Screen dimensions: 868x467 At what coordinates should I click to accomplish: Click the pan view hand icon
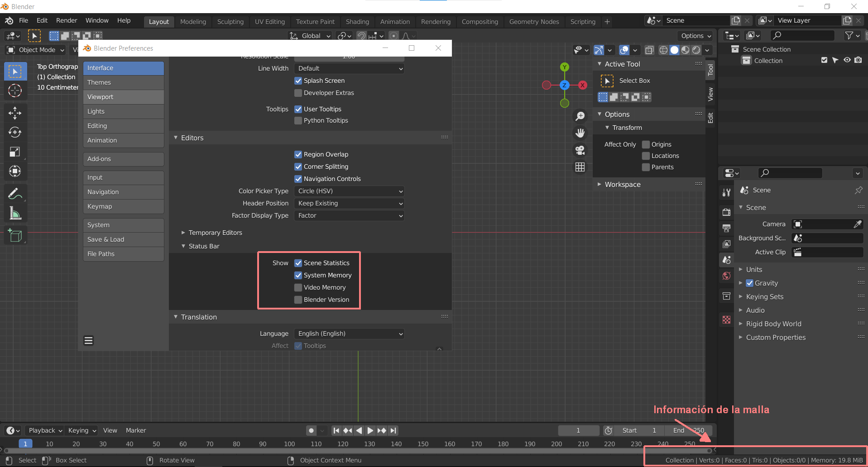tap(580, 133)
